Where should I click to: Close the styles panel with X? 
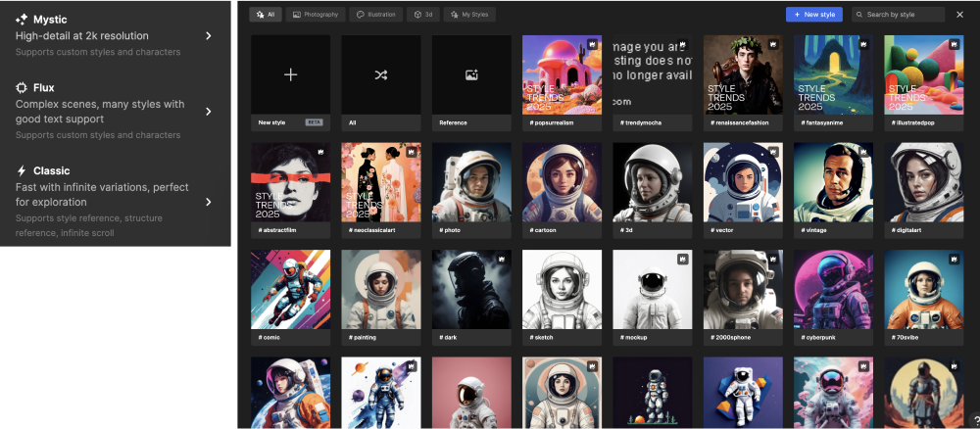click(960, 15)
